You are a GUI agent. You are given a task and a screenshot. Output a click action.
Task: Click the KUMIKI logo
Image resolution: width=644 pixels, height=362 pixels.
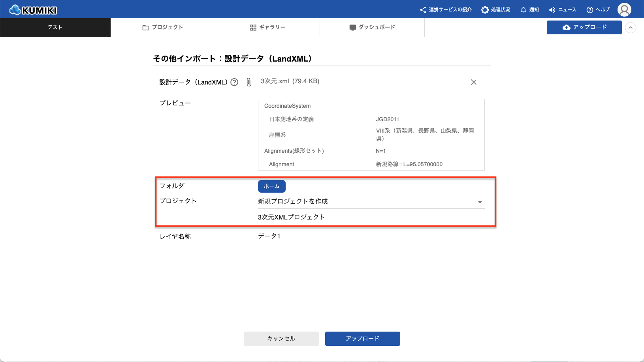(33, 10)
